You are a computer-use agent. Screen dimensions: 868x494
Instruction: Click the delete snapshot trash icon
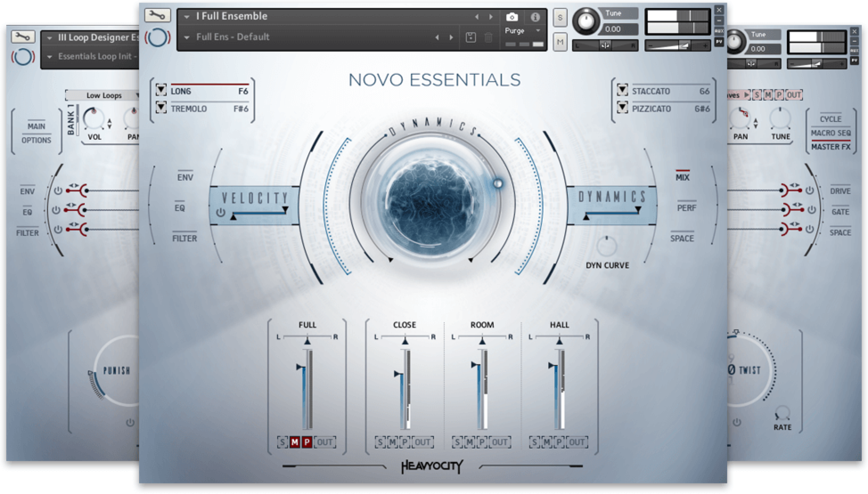tap(488, 38)
